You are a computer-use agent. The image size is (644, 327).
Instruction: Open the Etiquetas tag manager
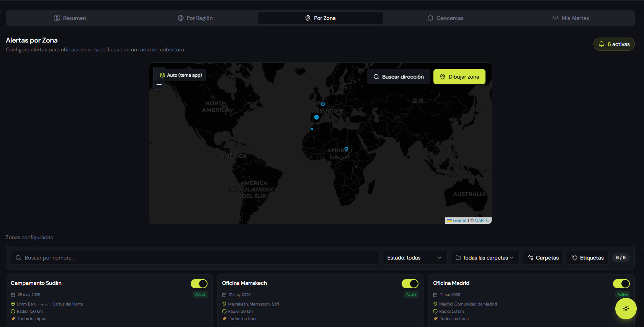pyautogui.click(x=587, y=258)
